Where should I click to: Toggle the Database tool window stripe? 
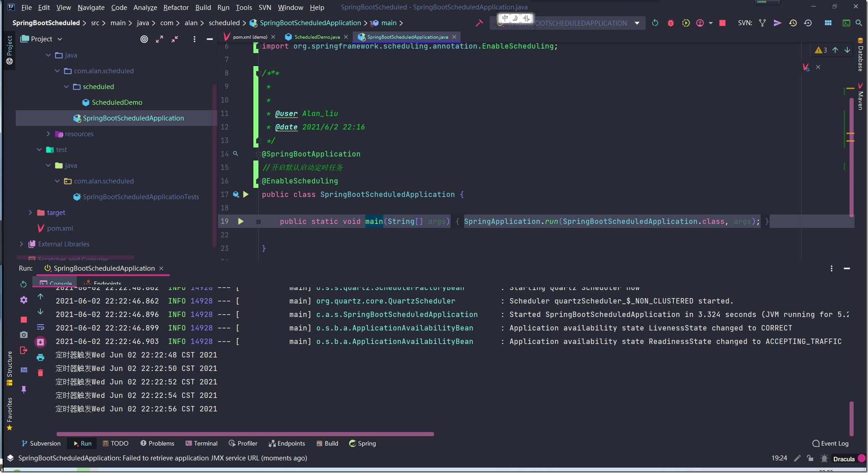point(860,54)
